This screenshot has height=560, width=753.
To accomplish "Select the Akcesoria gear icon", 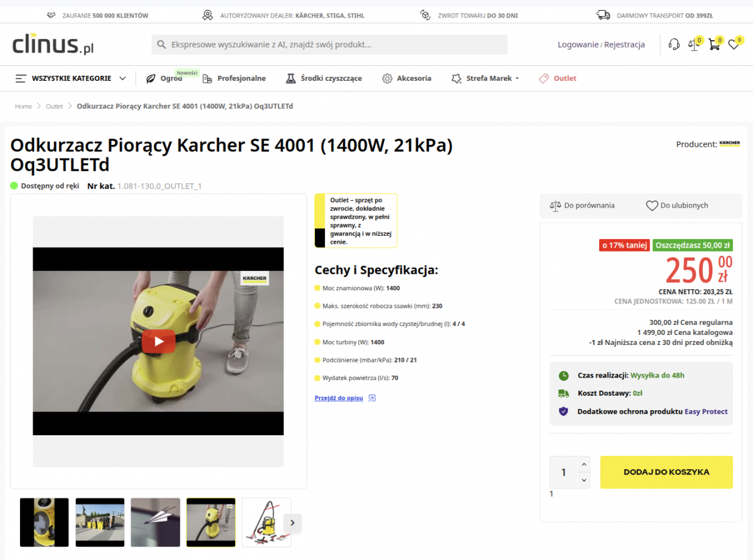I will click(388, 78).
